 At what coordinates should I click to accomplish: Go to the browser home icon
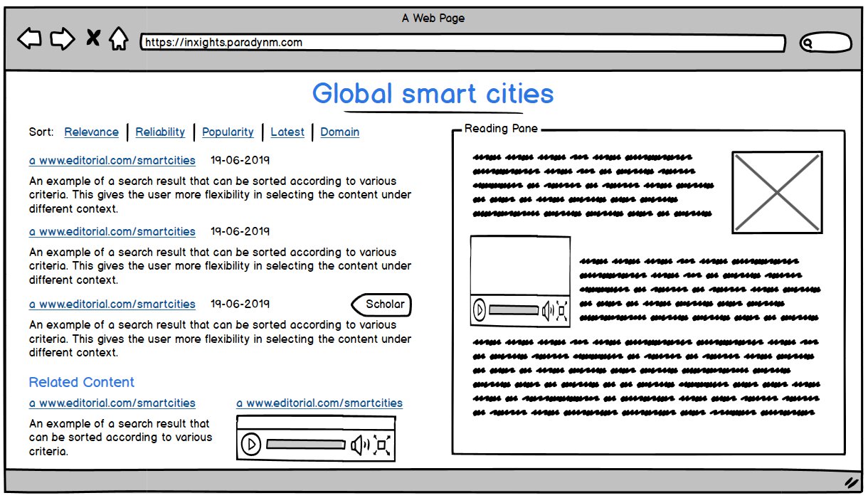pos(118,38)
